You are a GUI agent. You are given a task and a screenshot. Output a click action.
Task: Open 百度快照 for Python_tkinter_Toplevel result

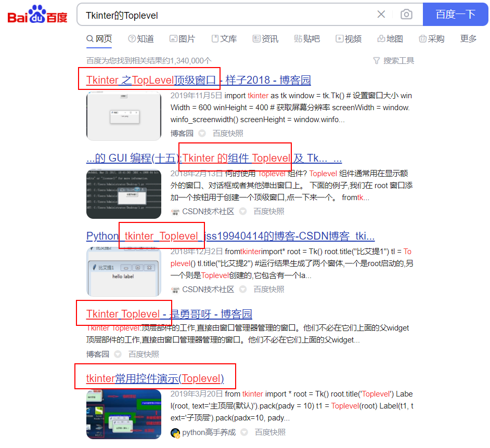[269, 289]
